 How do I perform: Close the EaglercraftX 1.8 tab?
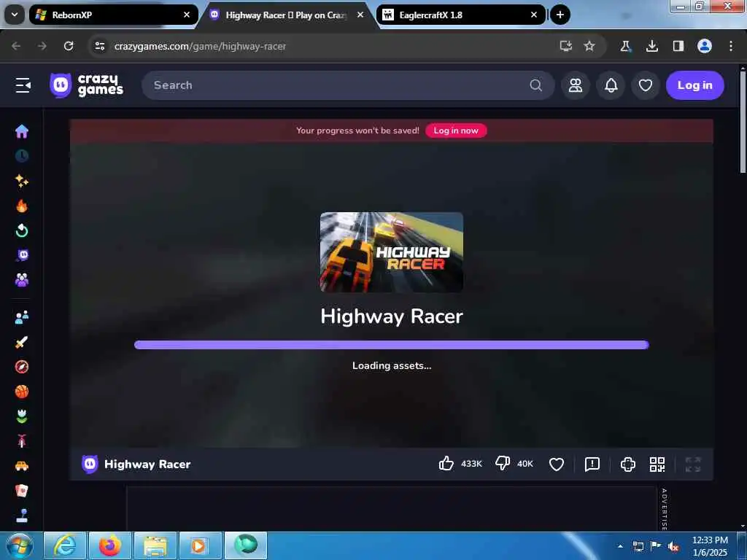click(x=533, y=15)
